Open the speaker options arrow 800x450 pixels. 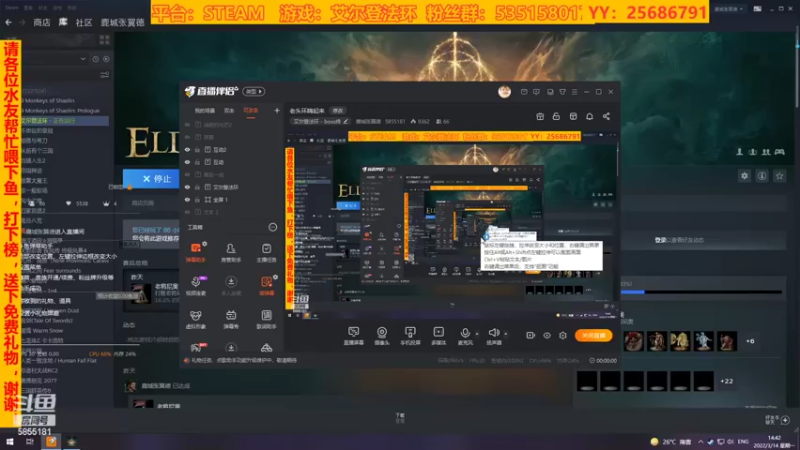506,334
